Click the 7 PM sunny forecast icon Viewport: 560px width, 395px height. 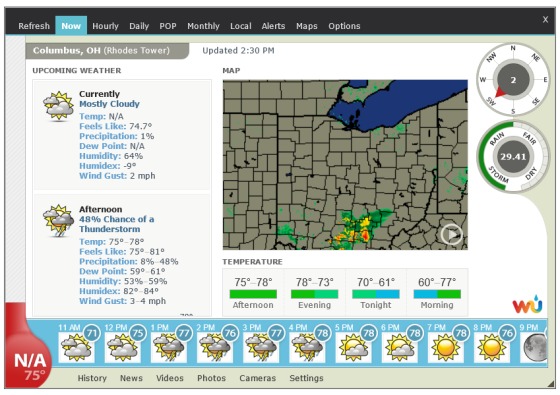tap(446, 347)
